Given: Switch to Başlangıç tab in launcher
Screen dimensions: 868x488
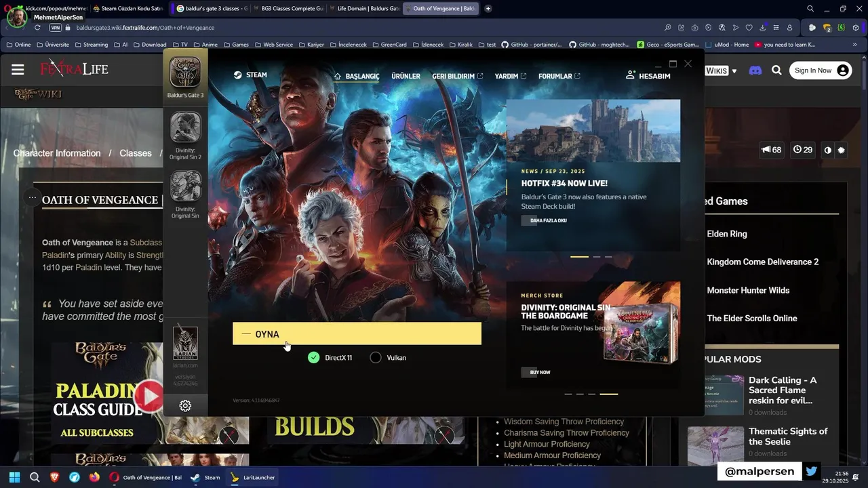Looking at the screenshot, I should (357, 76).
